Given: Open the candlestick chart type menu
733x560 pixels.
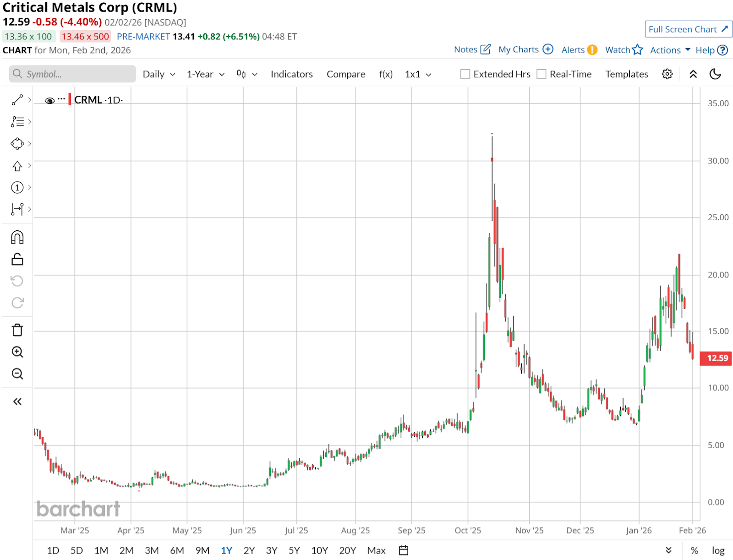Looking at the screenshot, I should coord(247,74).
